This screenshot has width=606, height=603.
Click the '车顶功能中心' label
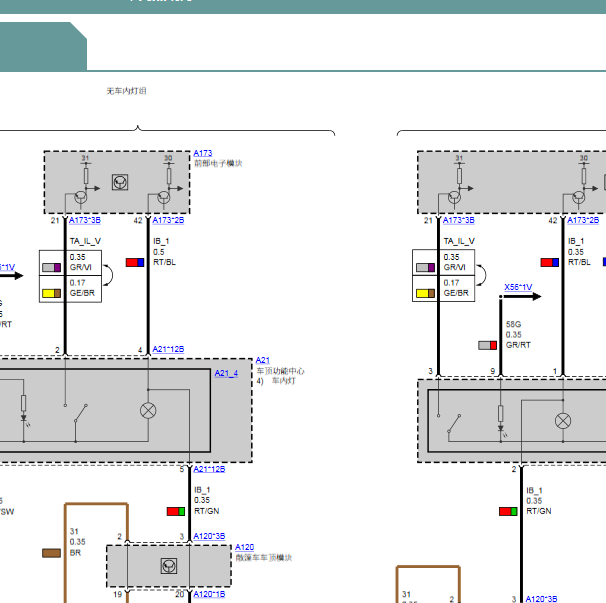click(x=281, y=371)
